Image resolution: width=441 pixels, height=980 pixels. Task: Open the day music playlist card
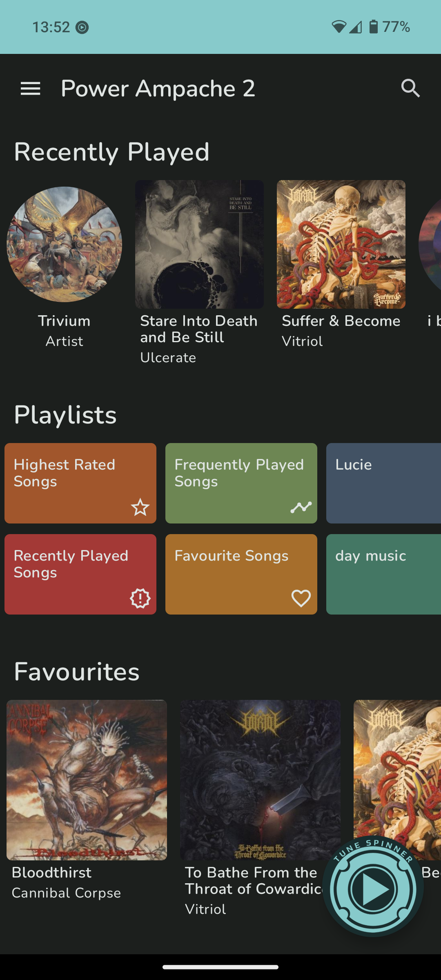[383, 574]
